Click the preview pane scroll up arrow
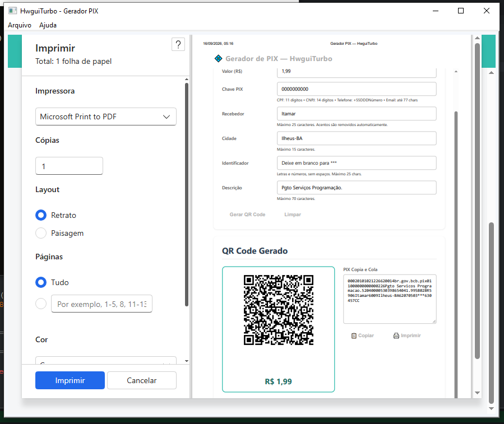This screenshot has height=424, width=504. [477, 38]
